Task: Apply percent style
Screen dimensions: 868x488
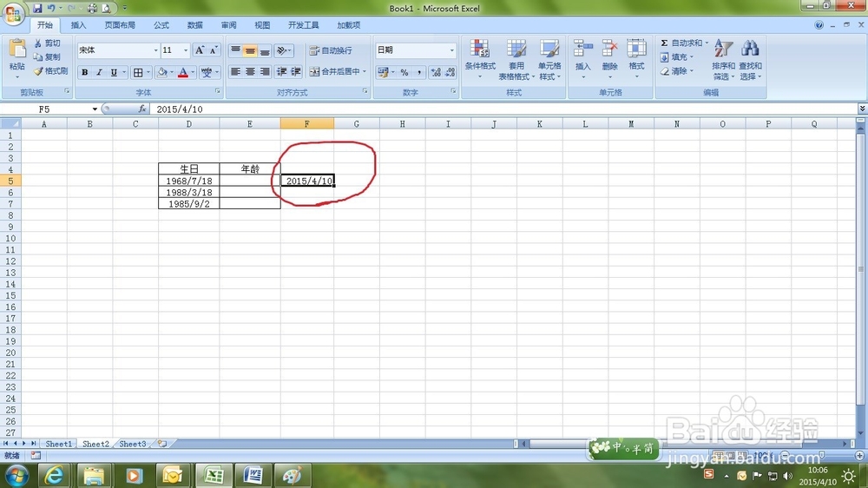Action: (x=404, y=72)
